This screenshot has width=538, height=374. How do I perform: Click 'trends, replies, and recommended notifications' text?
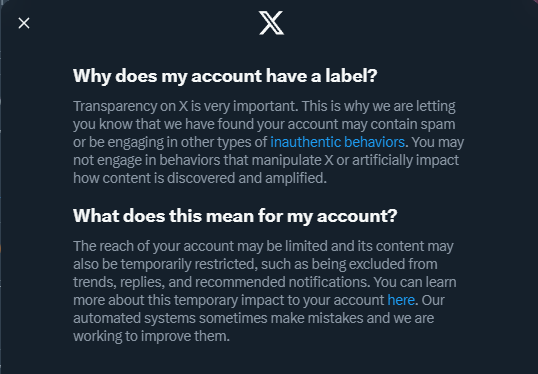coord(222,282)
